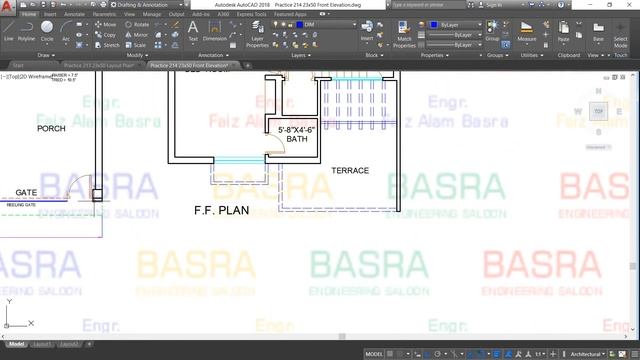Activate the Move command
The width and height of the screenshot is (640, 360).
coord(106,24)
